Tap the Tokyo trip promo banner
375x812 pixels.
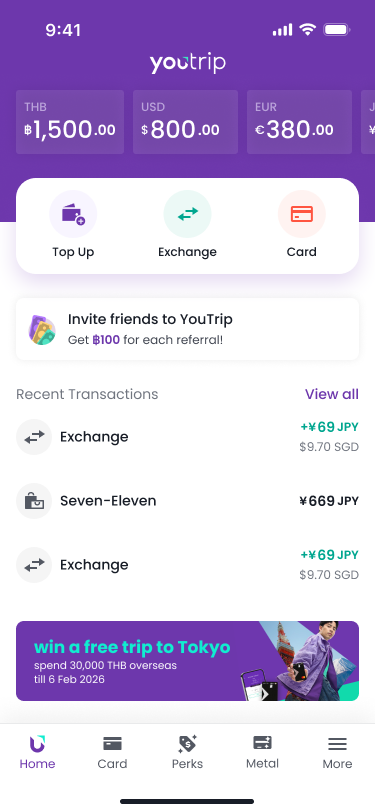[188, 661]
